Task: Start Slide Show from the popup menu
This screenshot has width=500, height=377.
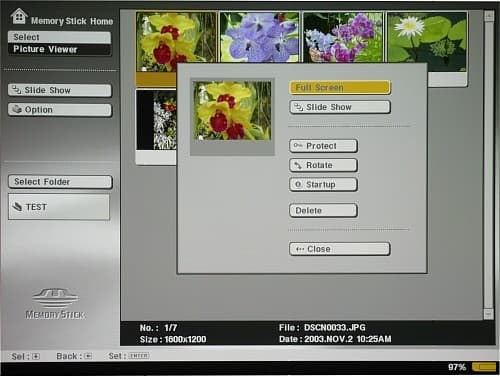Action: [x=339, y=107]
